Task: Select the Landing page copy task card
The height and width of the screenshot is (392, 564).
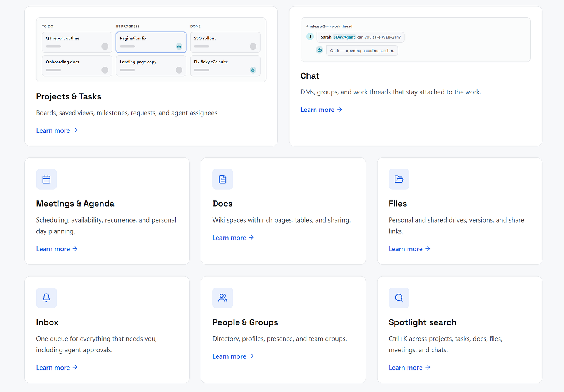Action: pyautogui.click(x=151, y=66)
